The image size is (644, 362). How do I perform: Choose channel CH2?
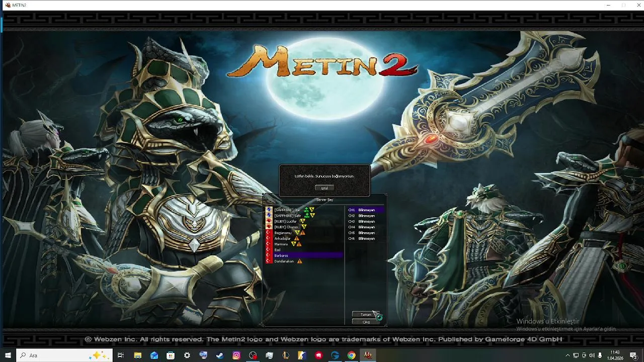[366, 216]
